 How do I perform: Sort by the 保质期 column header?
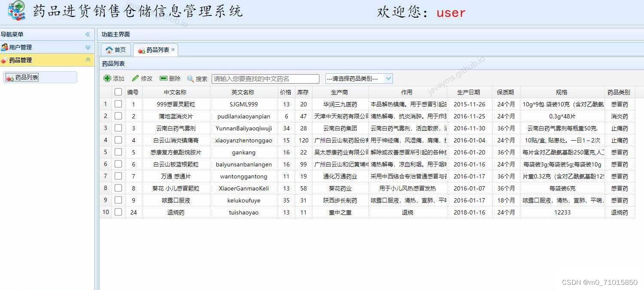coord(506,92)
